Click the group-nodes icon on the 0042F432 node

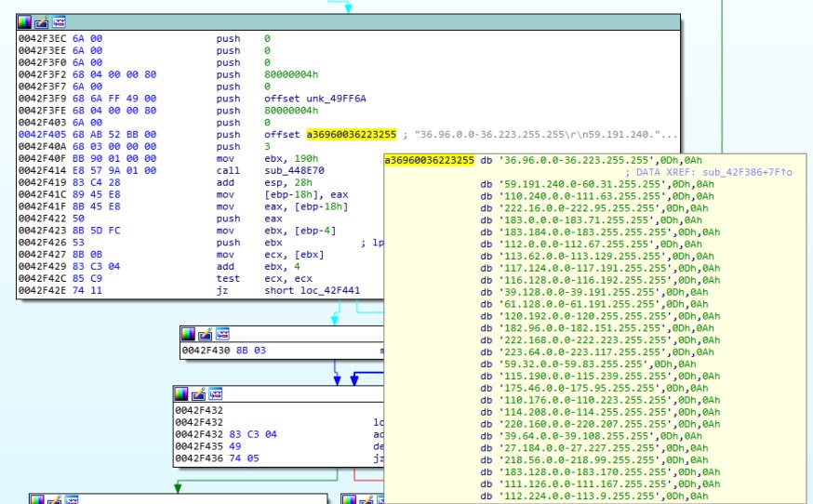click(214, 393)
